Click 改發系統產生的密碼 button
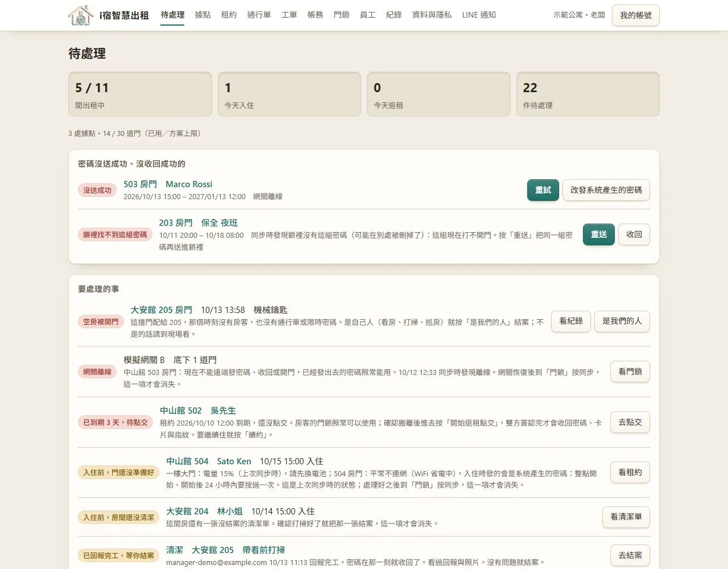This screenshot has height=569, width=728. (x=606, y=190)
